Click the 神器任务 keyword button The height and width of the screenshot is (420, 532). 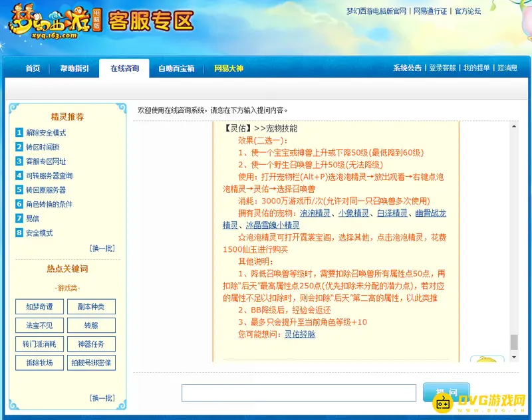coord(91,344)
